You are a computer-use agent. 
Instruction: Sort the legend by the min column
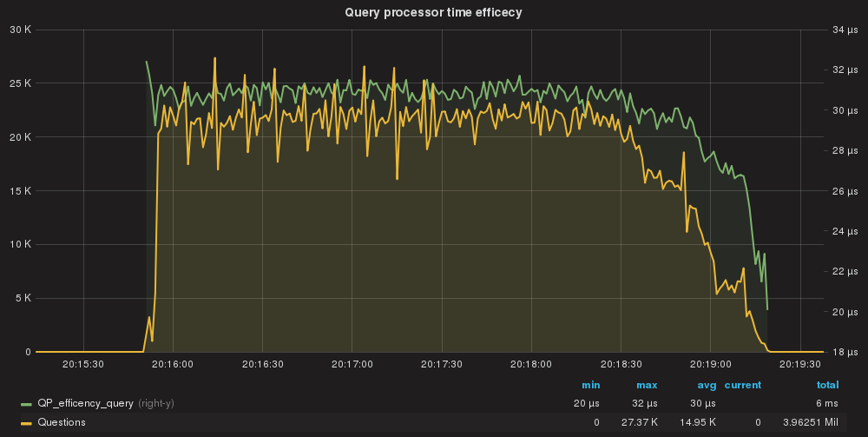[x=590, y=385]
